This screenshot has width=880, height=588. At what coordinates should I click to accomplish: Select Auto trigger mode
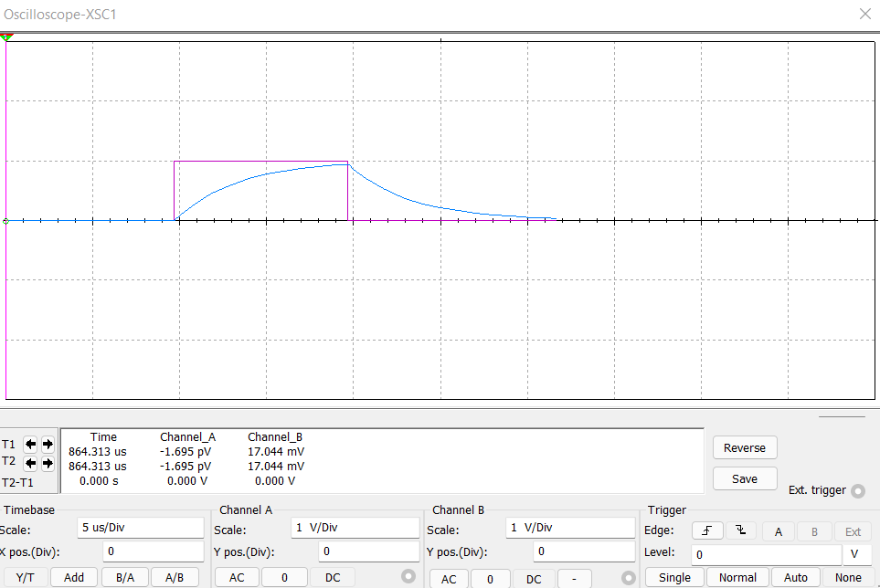796,577
